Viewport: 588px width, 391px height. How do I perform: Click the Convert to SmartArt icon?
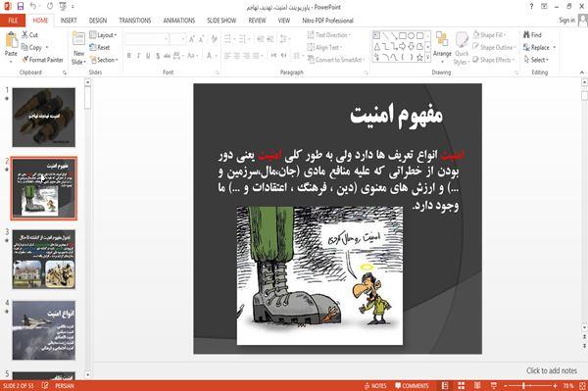(311, 60)
